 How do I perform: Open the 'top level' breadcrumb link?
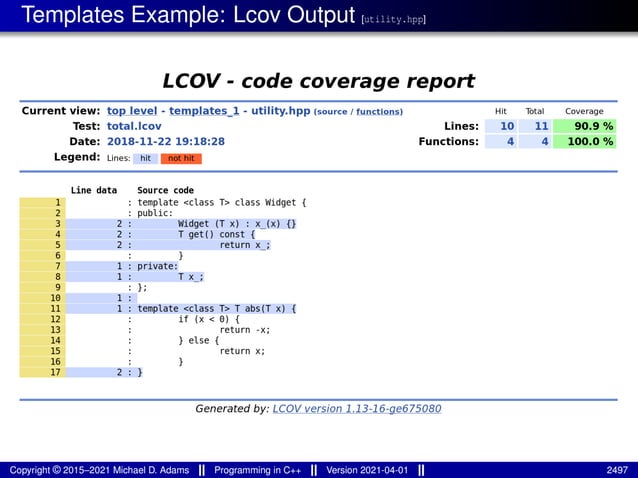click(x=132, y=111)
